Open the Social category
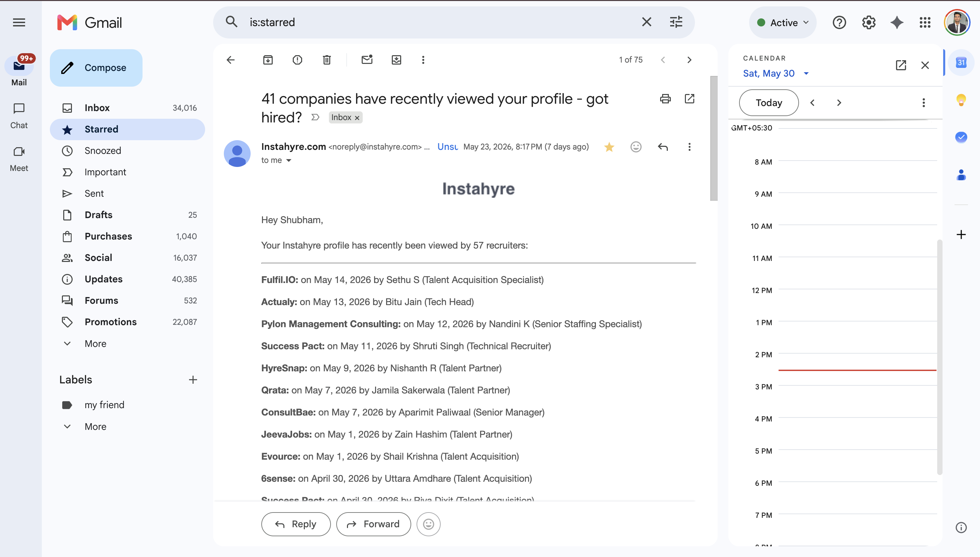Screen dimensions: 980x557 pos(127,258)
